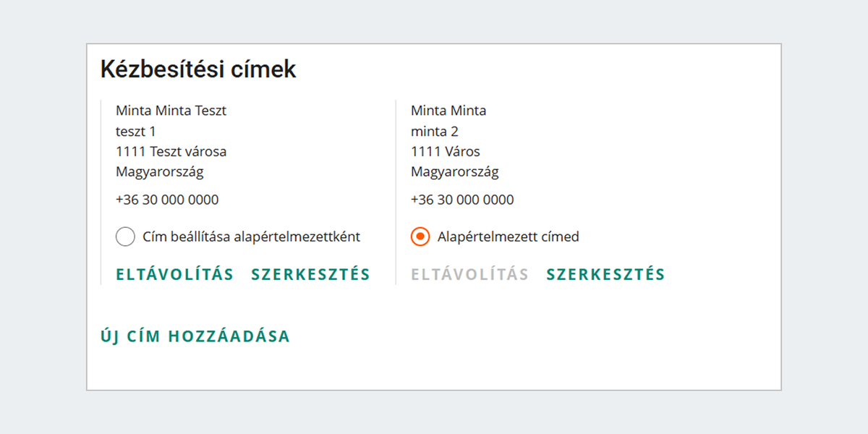Click the street line 'teszt 1'
The image size is (868, 434).
(137, 131)
